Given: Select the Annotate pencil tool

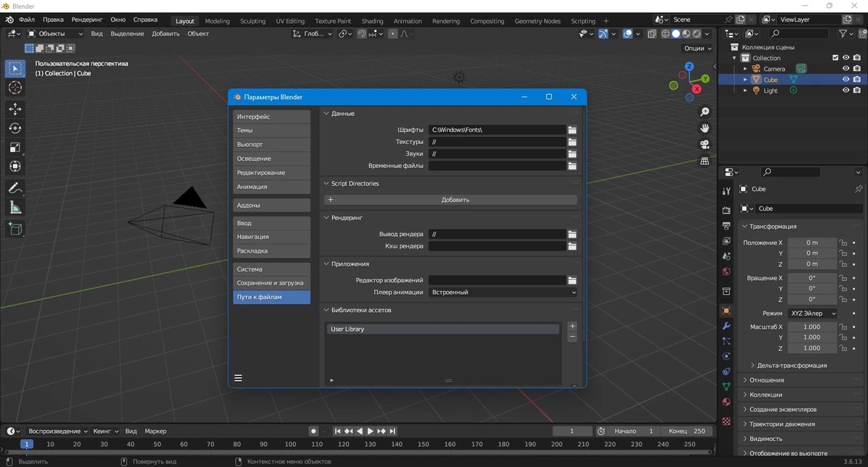Looking at the screenshot, I should (x=14, y=188).
